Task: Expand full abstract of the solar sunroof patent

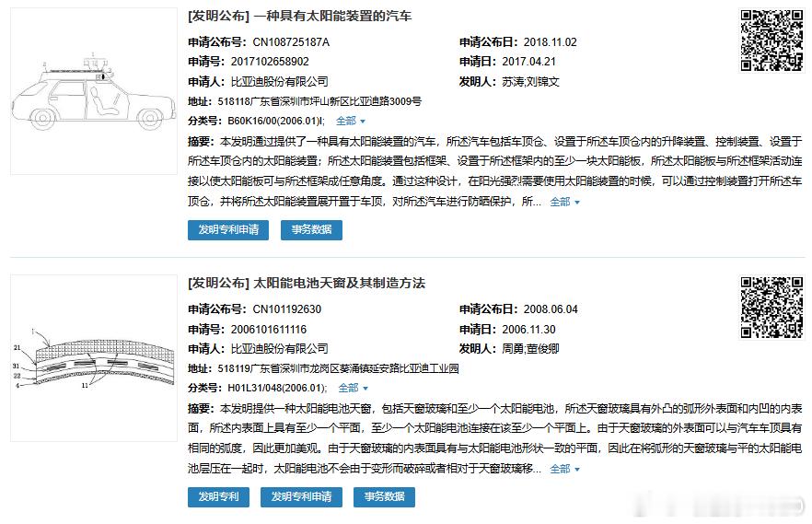Action: tap(564, 469)
